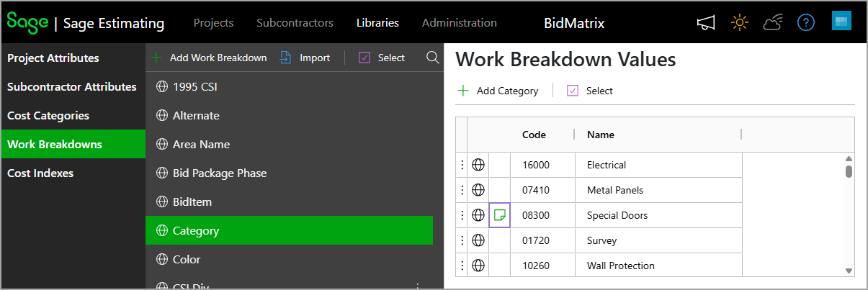Select the Category work breakdown
This screenshot has width=868, height=290.
pyautogui.click(x=289, y=230)
